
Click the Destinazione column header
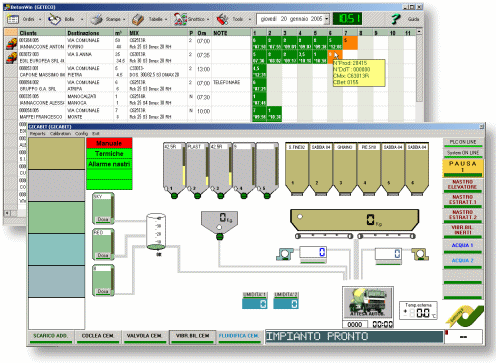click(x=89, y=33)
